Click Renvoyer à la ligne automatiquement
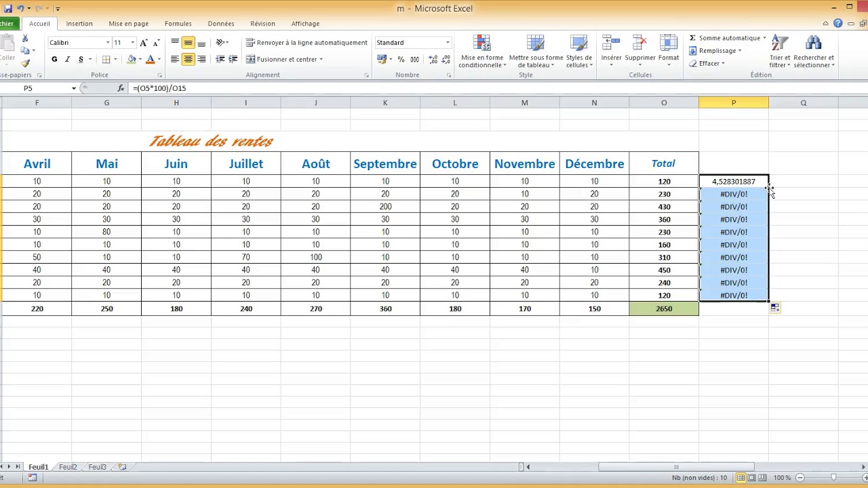 pyautogui.click(x=307, y=43)
